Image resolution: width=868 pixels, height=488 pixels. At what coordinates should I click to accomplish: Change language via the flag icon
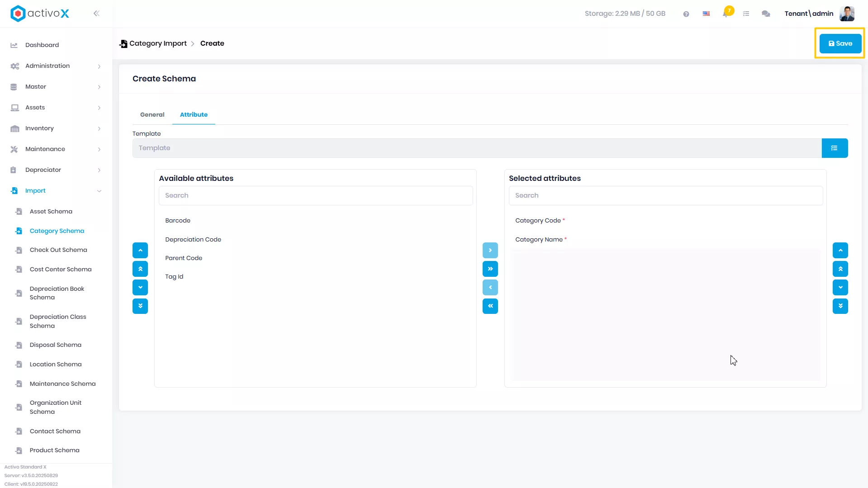pyautogui.click(x=706, y=14)
